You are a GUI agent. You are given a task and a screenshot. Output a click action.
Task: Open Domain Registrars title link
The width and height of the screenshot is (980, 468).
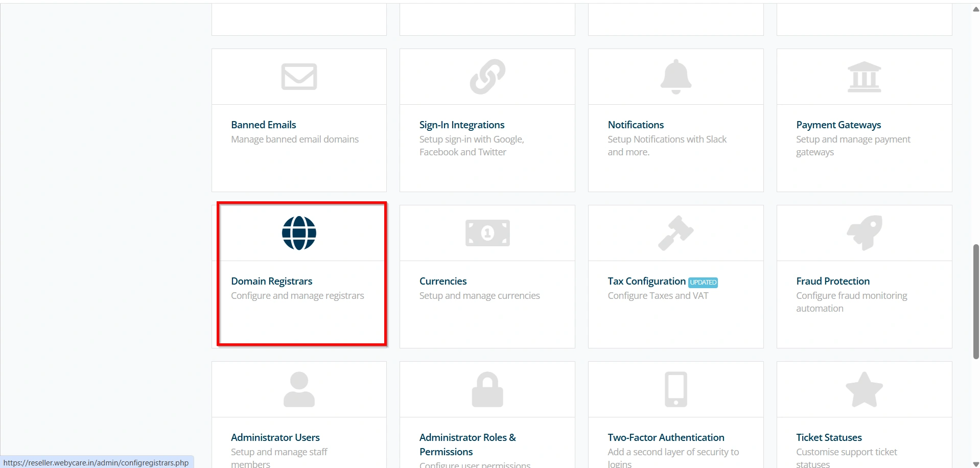pyautogui.click(x=271, y=281)
